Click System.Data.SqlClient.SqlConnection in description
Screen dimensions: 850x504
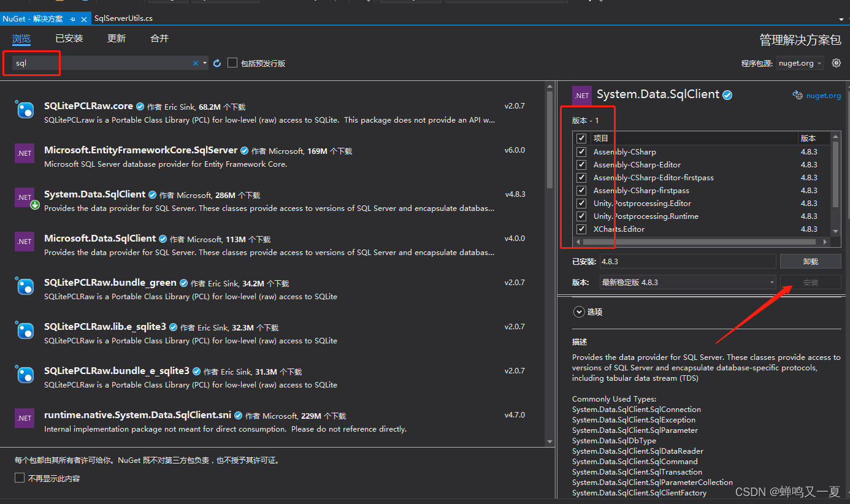pos(637,409)
